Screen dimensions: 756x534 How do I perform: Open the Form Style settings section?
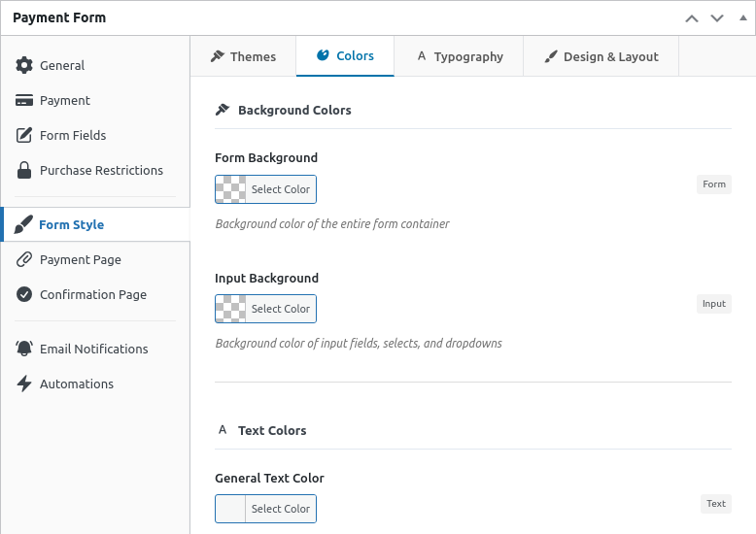tap(71, 224)
